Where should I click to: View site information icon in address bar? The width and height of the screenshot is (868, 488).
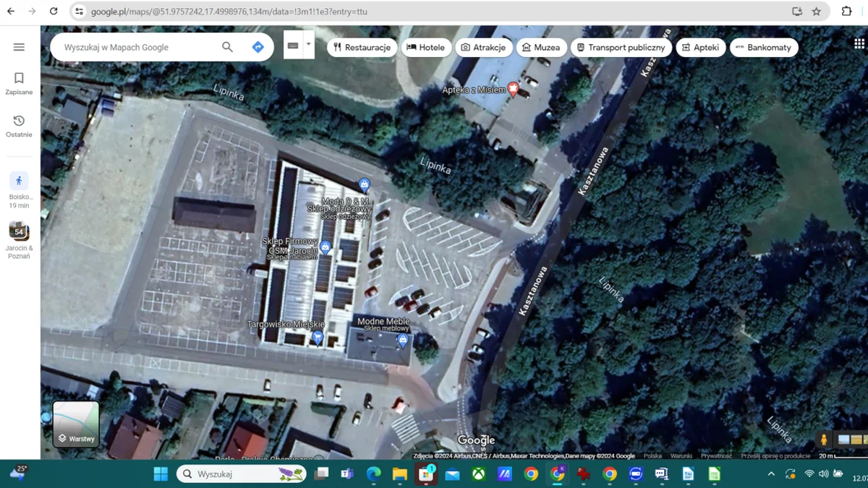[x=80, y=12]
